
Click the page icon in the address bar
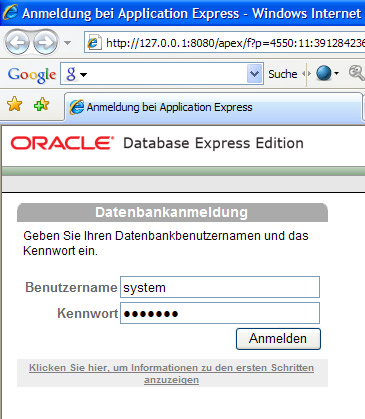tap(94, 43)
